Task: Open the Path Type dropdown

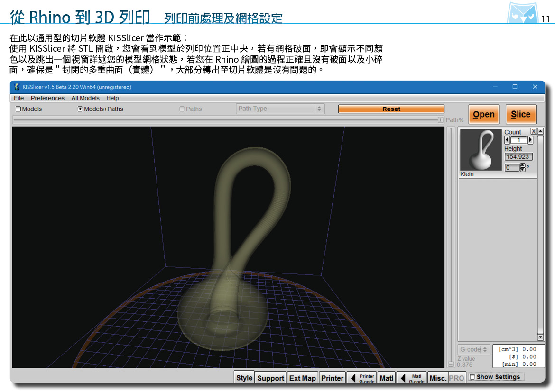Action: (279, 109)
